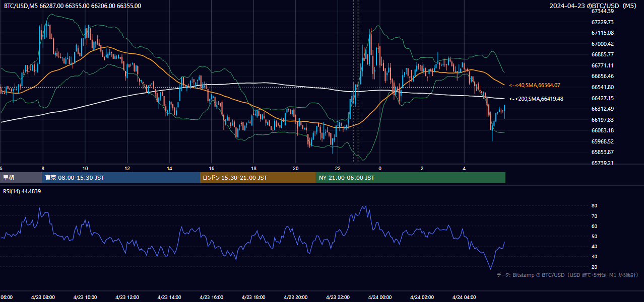Click the 4/23 08:00 time axis label
The width and height of the screenshot is (644, 302).
pyautogui.click(x=43, y=297)
